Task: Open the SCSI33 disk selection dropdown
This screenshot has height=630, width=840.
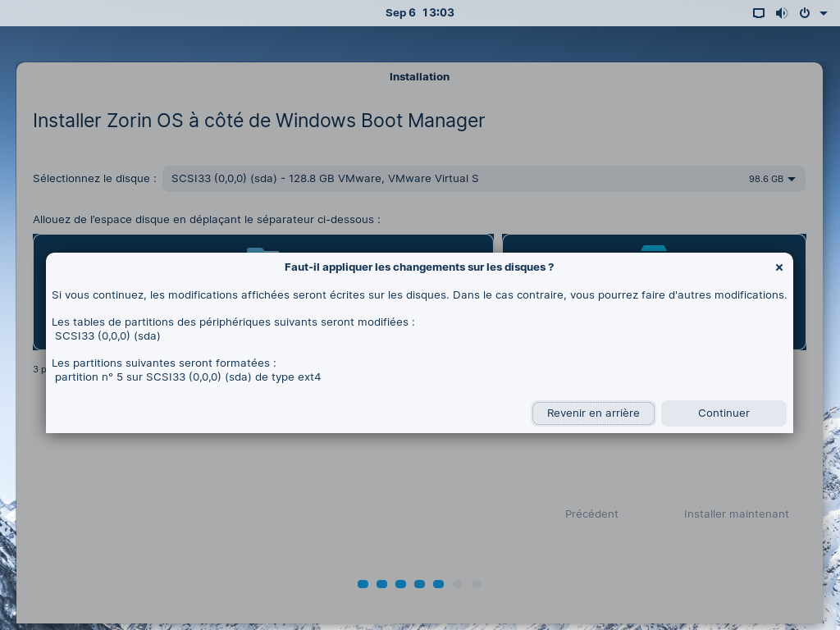Action: click(x=483, y=179)
